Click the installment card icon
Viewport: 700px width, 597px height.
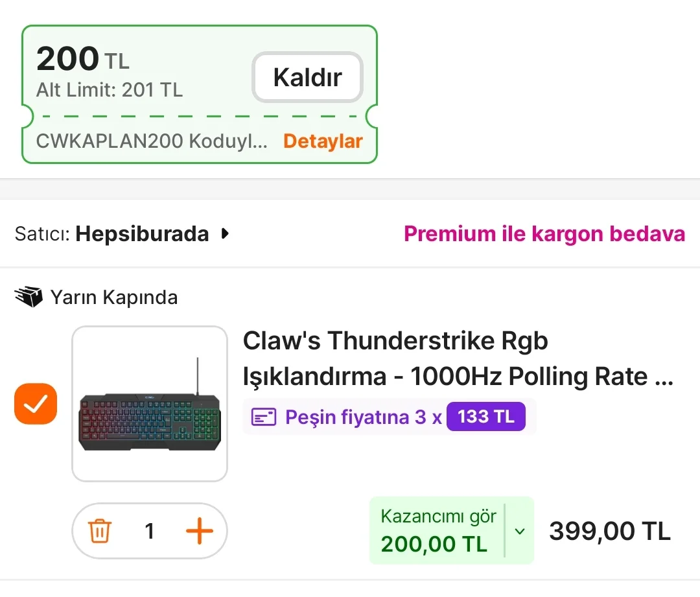tap(264, 417)
